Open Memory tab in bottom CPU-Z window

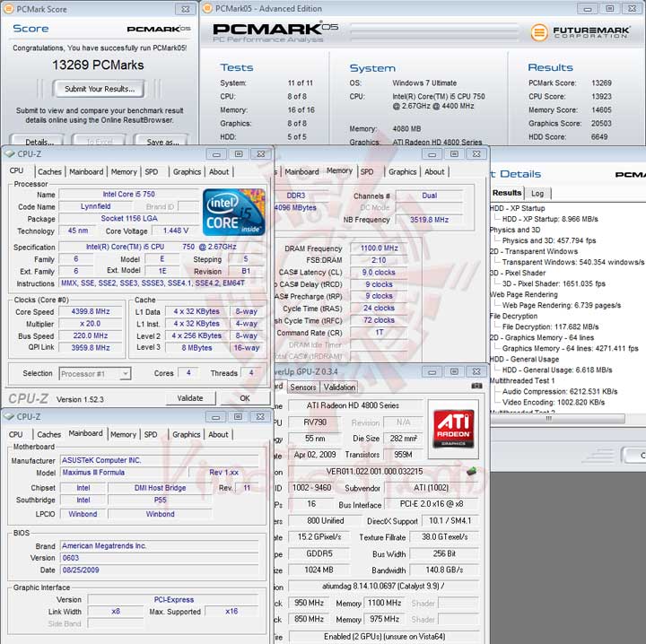point(123,434)
